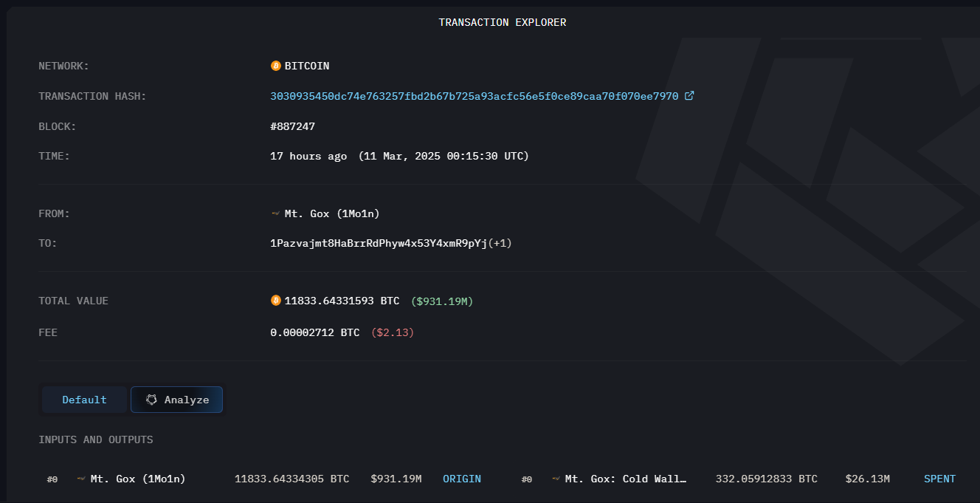
Task: Open the transaction hash link 3030935450dc…
Action: (475, 96)
